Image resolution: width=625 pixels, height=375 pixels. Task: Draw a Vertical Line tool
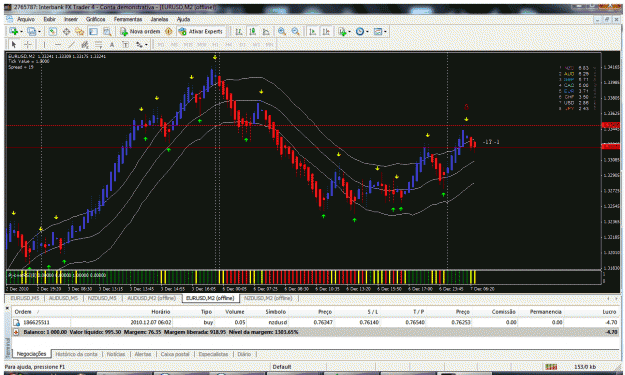tap(44, 44)
